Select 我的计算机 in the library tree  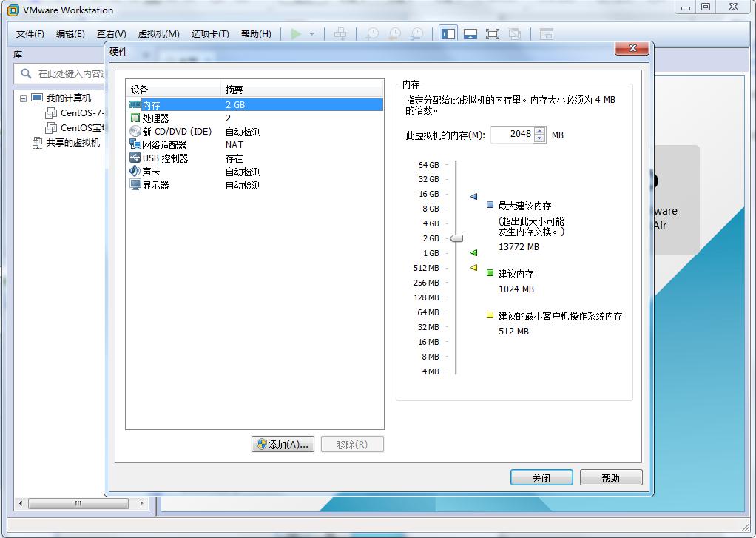point(69,98)
